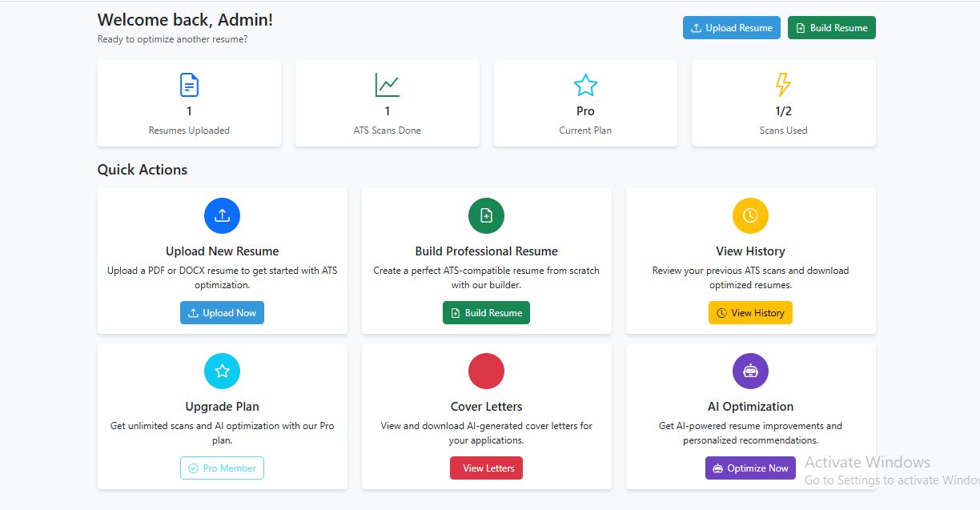This screenshot has width=980, height=510.
Task: Click the cyan star Upgrade Plan icon
Action: (x=222, y=371)
